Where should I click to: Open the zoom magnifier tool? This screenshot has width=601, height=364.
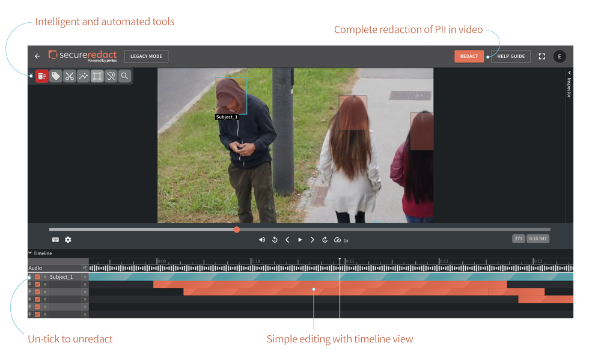(x=124, y=76)
